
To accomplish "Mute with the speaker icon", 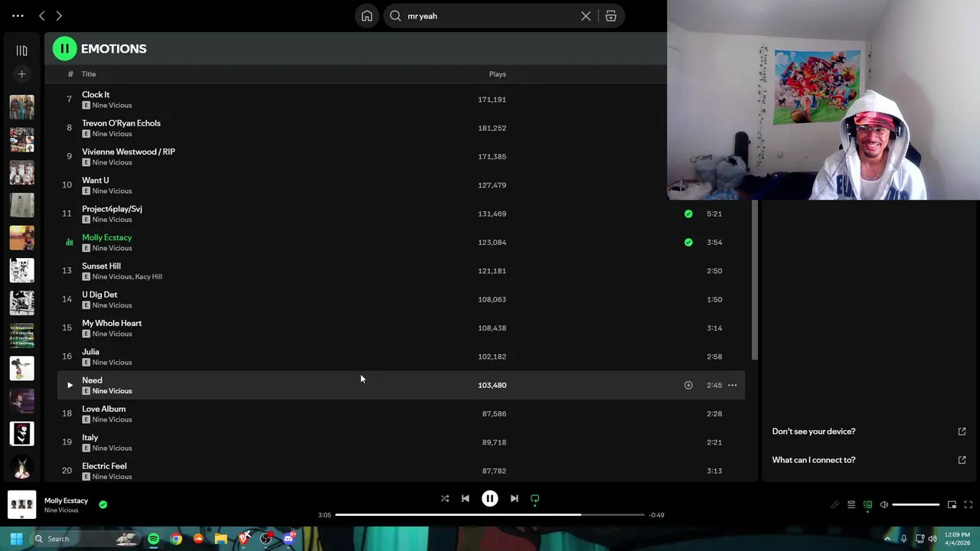I will click(x=884, y=504).
